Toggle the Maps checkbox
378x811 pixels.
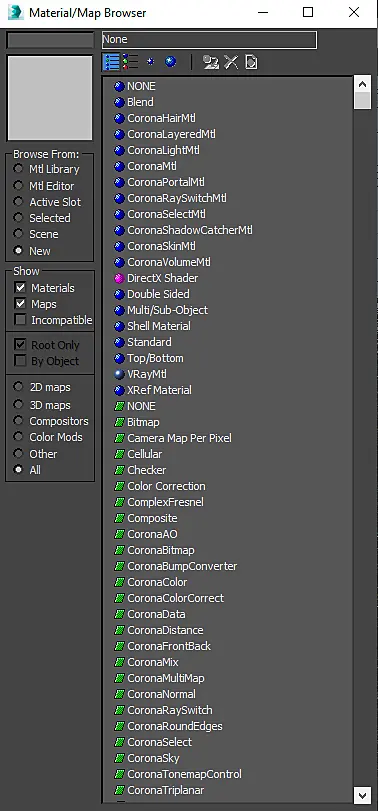(20, 304)
